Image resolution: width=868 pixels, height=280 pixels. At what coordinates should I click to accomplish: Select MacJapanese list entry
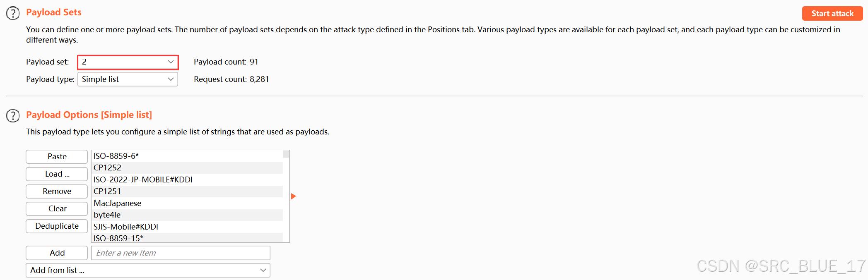[187, 203]
